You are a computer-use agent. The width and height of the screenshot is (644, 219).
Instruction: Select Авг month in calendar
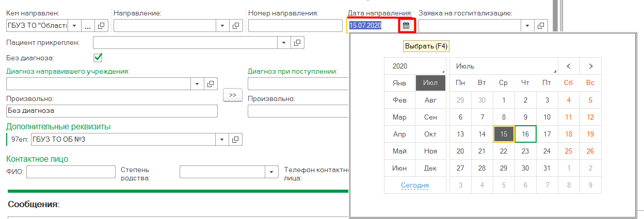(x=430, y=100)
